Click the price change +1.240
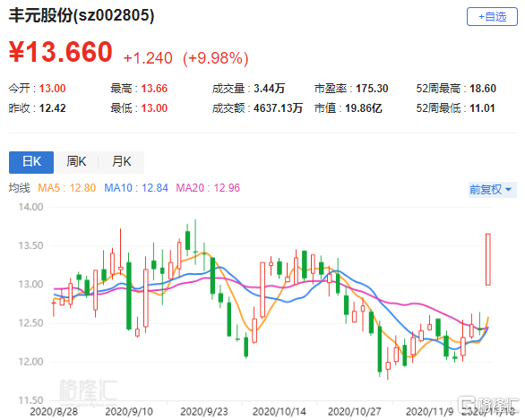525x420 pixels. coord(148,58)
